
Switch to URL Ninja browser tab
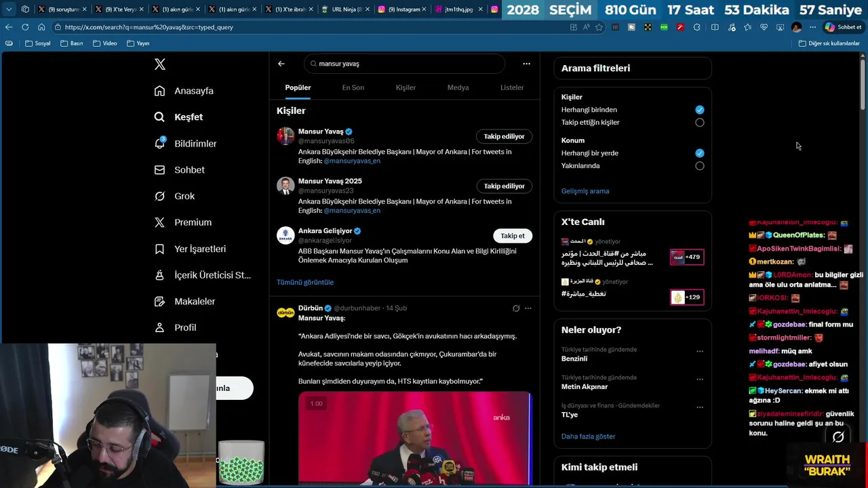coord(345,9)
